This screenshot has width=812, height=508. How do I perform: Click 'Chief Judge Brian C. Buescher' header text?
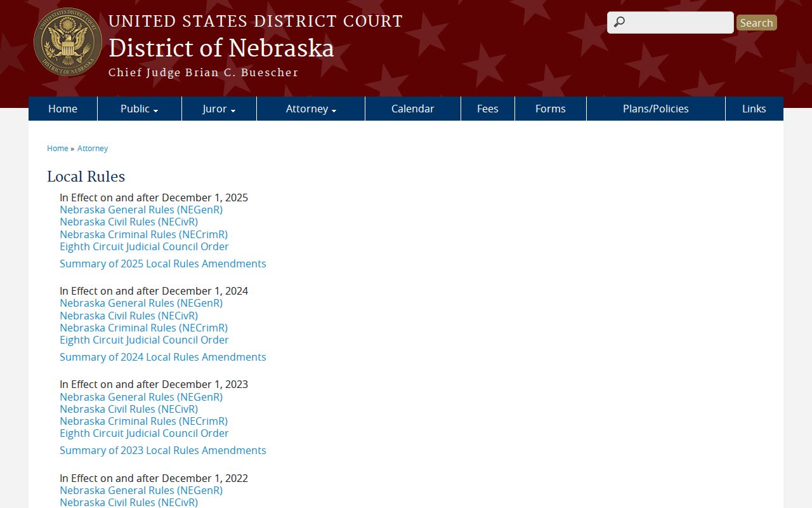204,72
